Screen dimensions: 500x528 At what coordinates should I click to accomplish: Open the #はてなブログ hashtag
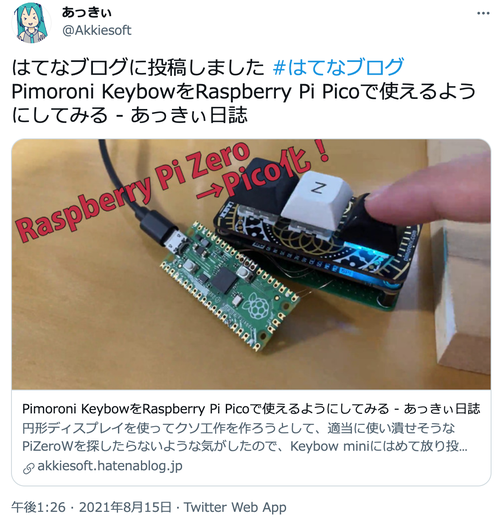(338, 67)
